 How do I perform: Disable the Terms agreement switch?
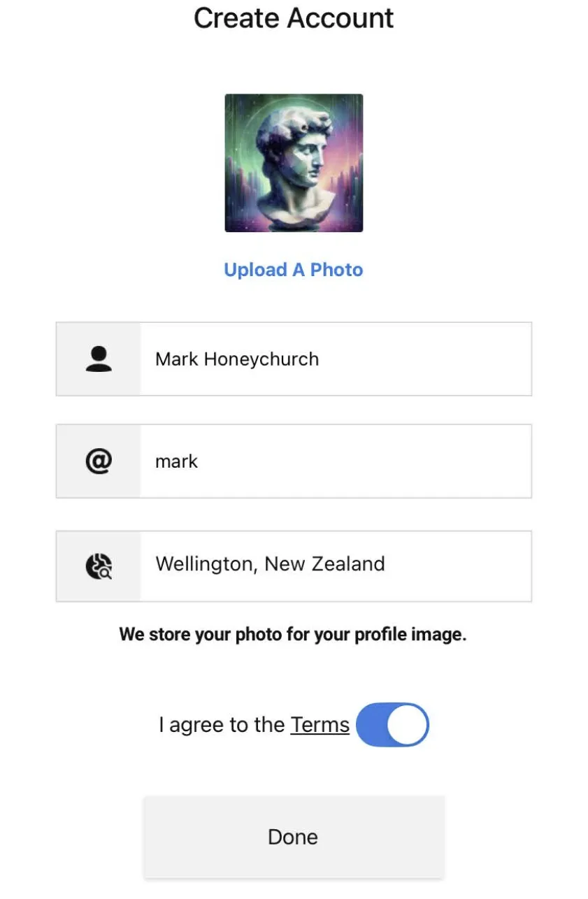click(392, 725)
